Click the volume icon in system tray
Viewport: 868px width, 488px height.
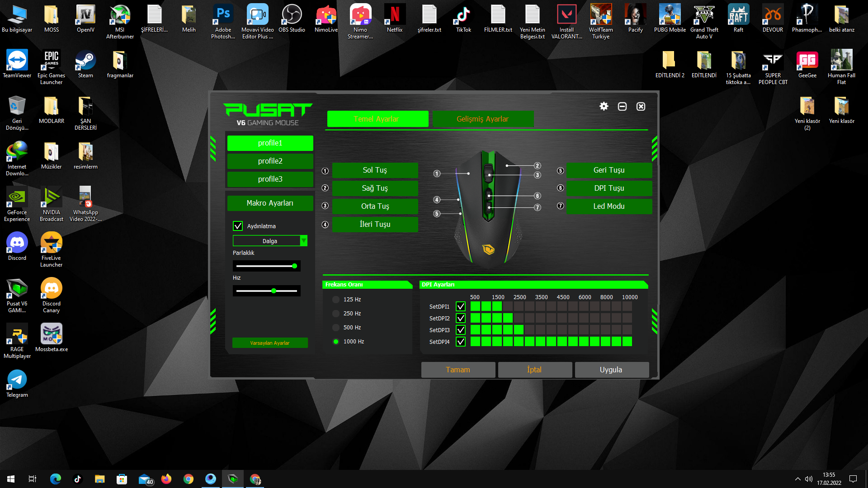coord(809,479)
